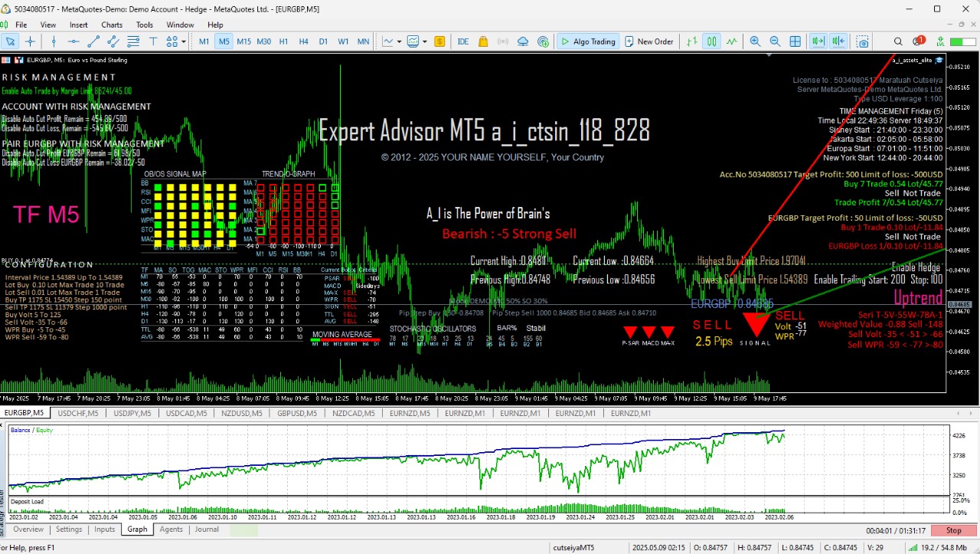The width and height of the screenshot is (980, 554).
Task: Open the notifications icon with red badge
Action: (919, 41)
